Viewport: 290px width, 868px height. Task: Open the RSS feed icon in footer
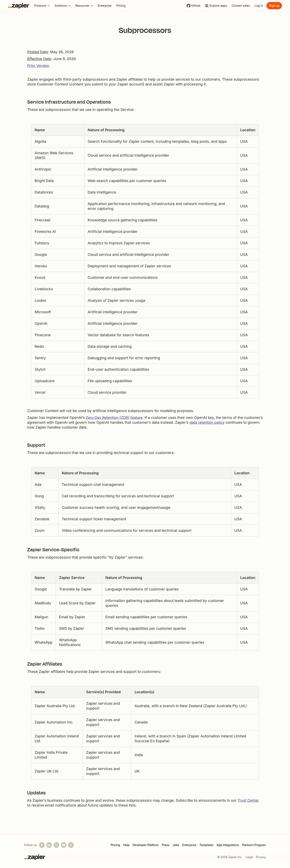click(71, 845)
